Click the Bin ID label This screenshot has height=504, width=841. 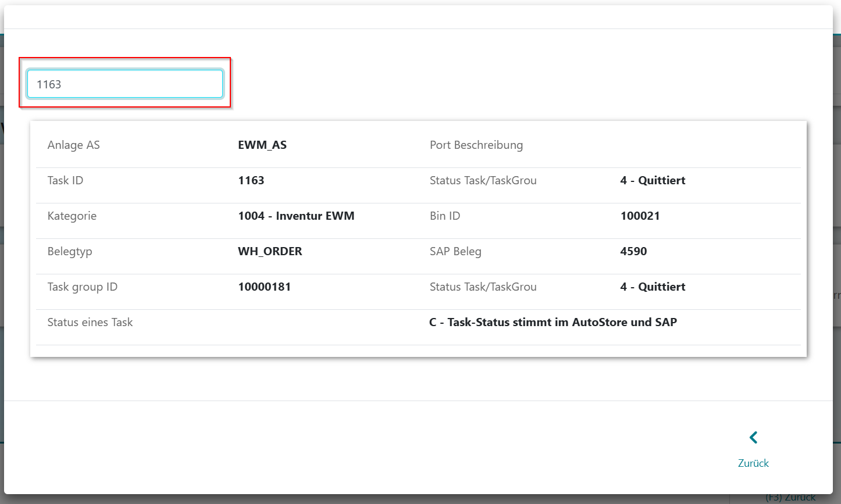pos(445,216)
